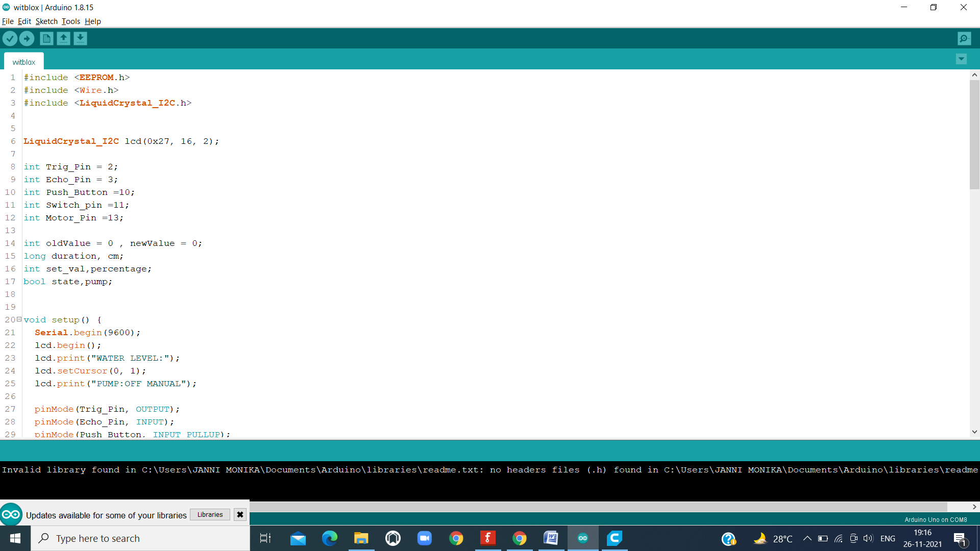Toggle the update notification dismiss button
This screenshot has width=980, height=551.
point(239,515)
